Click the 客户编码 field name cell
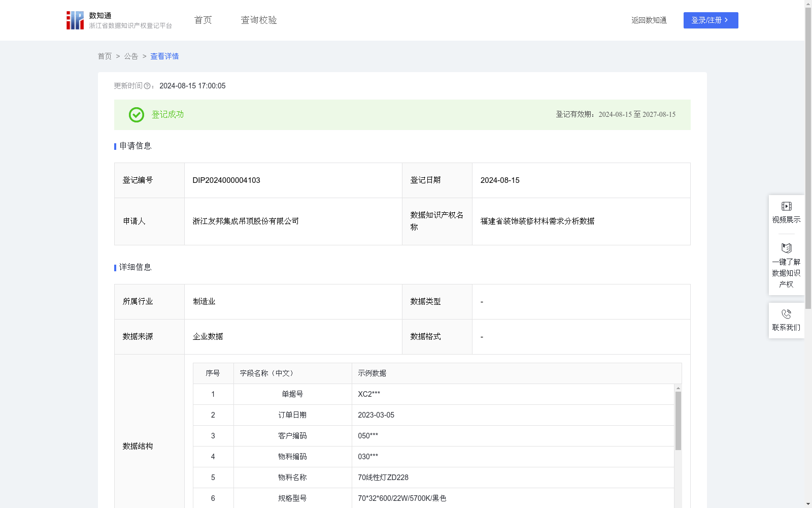 click(x=293, y=436)
